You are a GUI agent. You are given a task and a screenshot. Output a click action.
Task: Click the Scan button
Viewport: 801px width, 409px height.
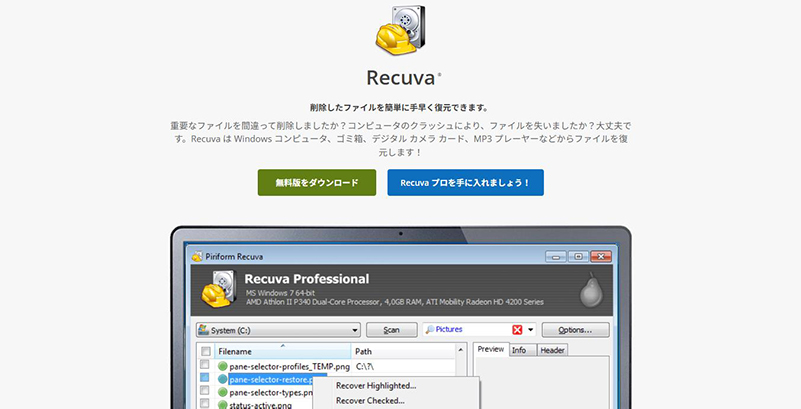coord(391,330)
